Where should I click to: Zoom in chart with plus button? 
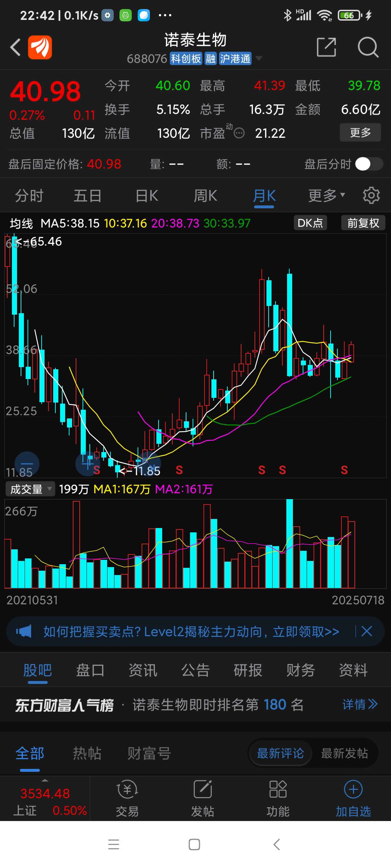(88, 463)
